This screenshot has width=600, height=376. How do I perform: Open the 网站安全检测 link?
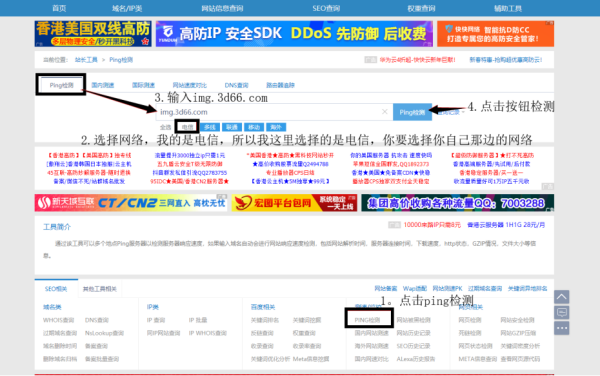click(517, 320)
